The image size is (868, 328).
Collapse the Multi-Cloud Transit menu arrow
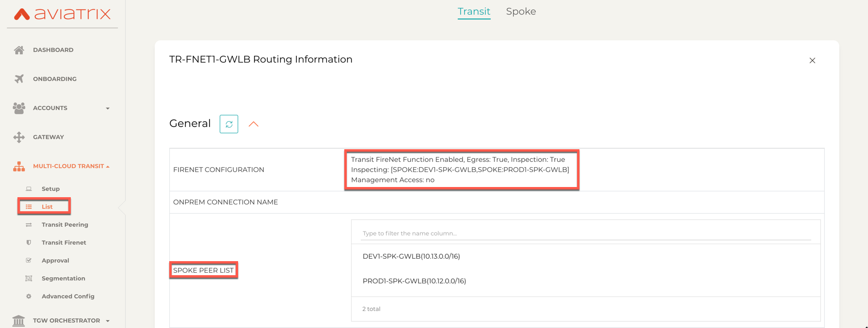pos(108,167)
